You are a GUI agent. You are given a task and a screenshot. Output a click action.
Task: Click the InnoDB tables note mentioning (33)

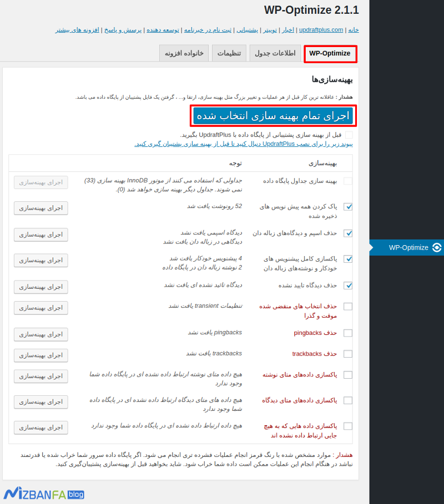pyautogui.click(x=163, y=185)
